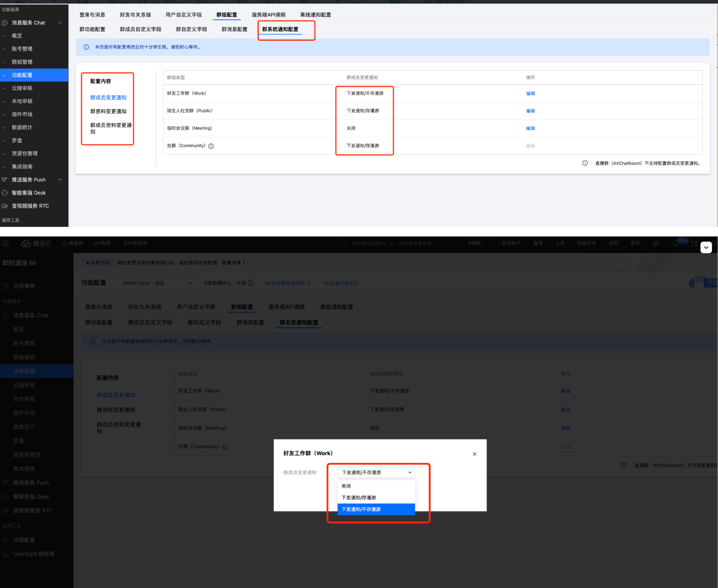
Task: Open 群组管理 in the upper sidebar
Action: point(22,62)
